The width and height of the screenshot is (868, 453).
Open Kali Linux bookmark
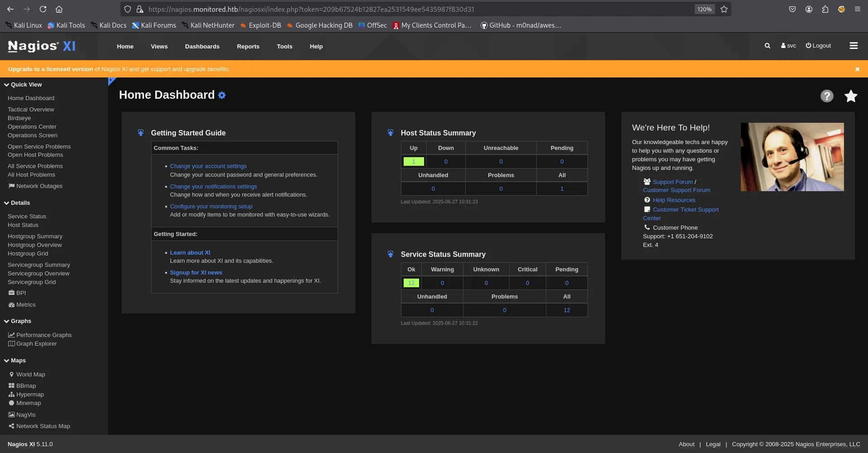coord(24,25)
